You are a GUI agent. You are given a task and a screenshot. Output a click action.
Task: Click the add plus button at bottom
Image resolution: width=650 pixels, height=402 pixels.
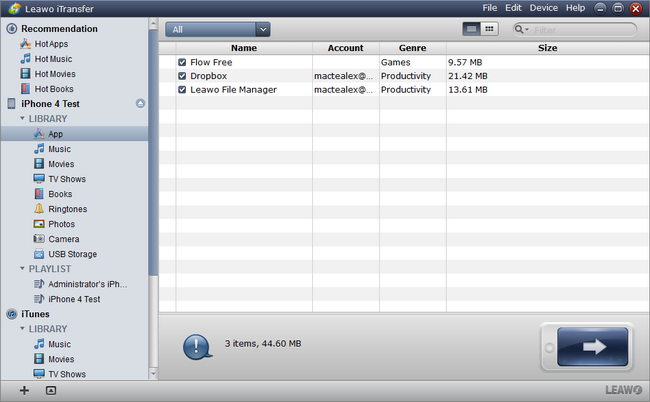[x=24, y=390]
